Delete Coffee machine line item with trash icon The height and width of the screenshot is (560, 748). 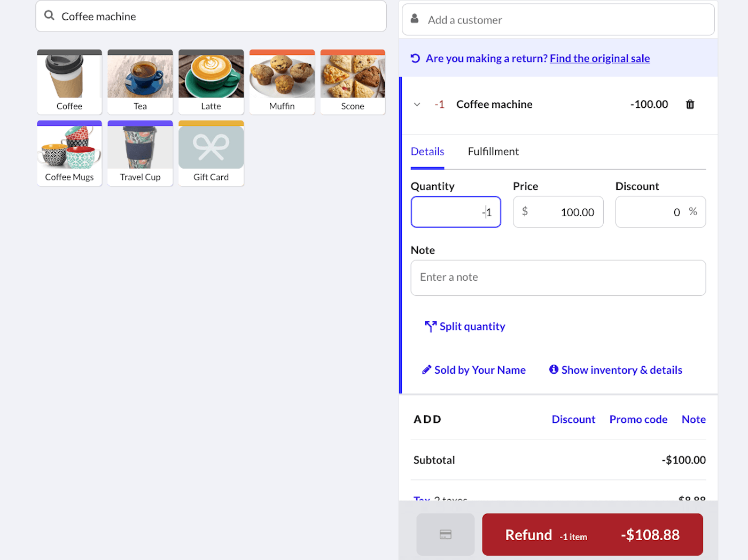pyautogui.click(x=690, y=105)
